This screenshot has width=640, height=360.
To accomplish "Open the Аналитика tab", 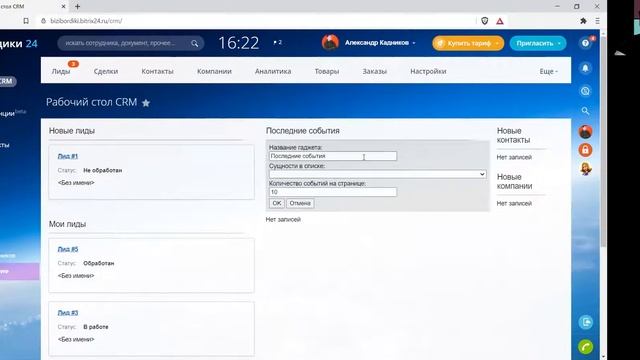I will [273, 71].
